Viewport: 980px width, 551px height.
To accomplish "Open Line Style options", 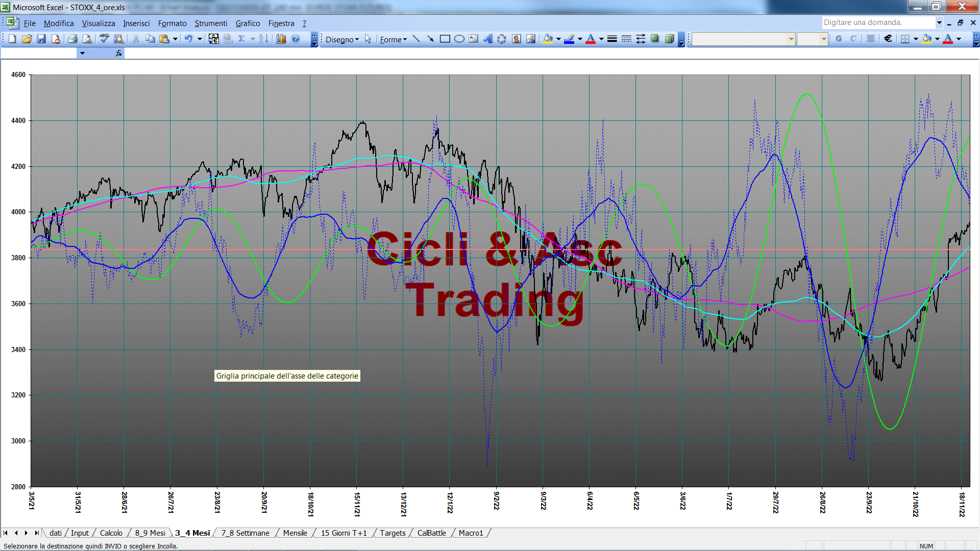I will click(612, 39).
